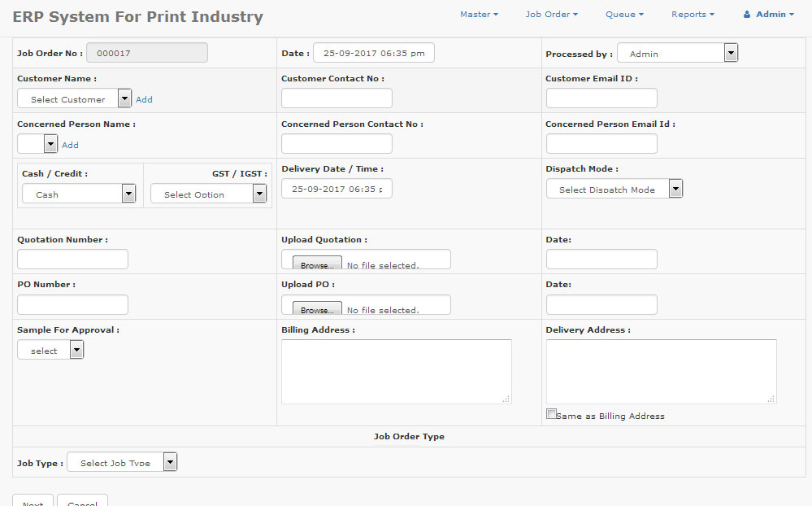
Task: Click the Delivery Address label
Action: 588,330
